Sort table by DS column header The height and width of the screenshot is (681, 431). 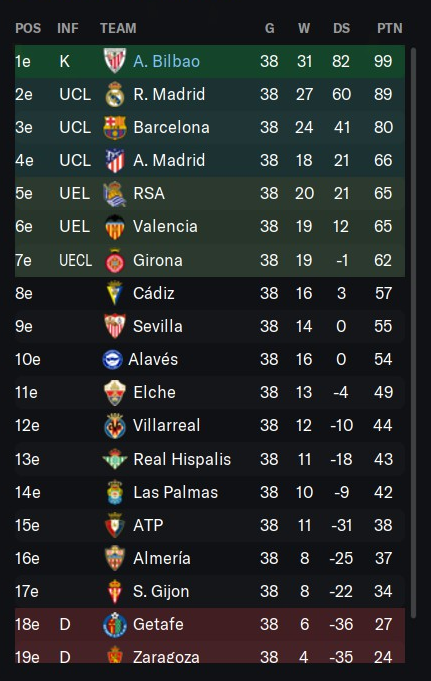(x=341, y=28)
